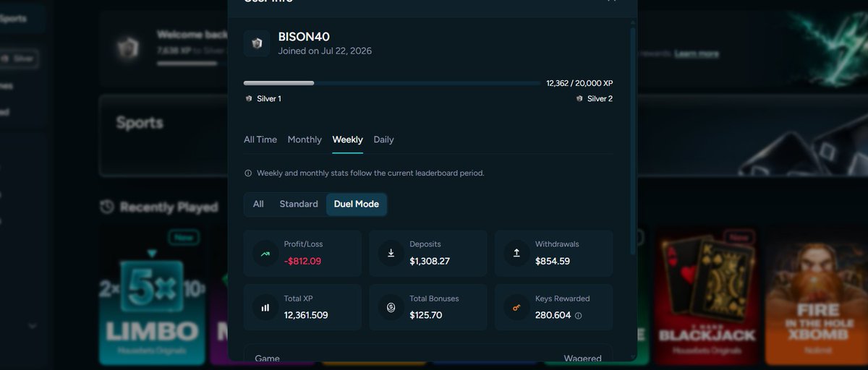Click the dialog's vertical scrollbar
The height and width of the screenshot is (370, 868).
pos(634,141)
